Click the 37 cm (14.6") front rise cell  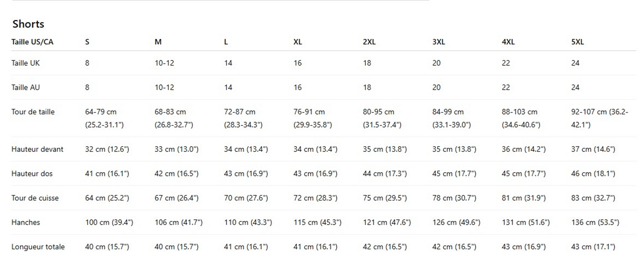[x=593, y=149]
